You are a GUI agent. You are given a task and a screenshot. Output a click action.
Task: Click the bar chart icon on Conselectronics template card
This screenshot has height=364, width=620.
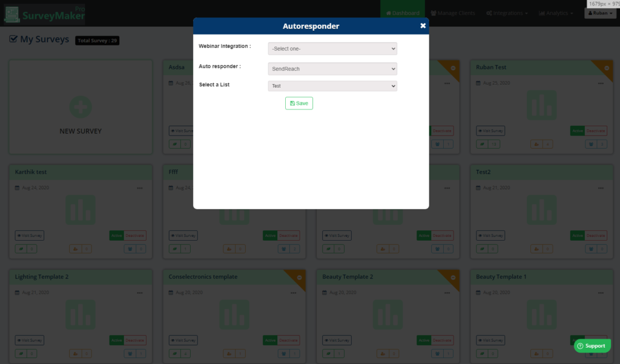pyautogui.click(x=234, y=314)
